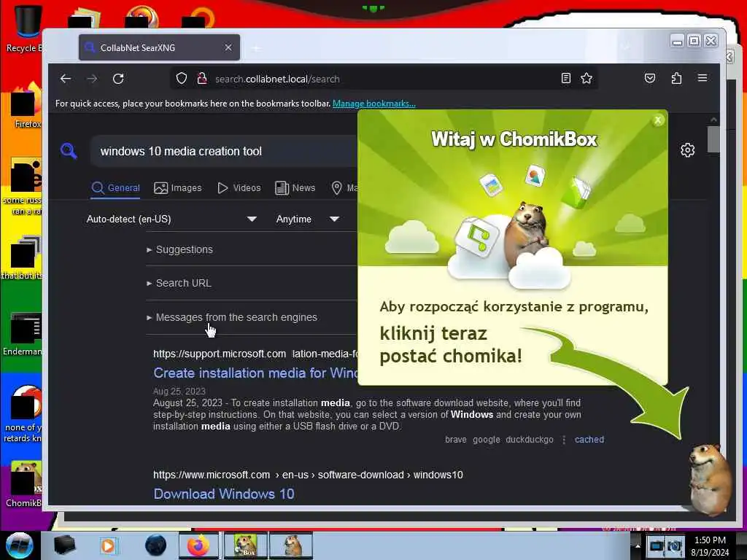Click the taskbar clock showing 1:50 PM
Image resolution: width=747 pixels, height=560 pixels.
click(x=710, y=546)
